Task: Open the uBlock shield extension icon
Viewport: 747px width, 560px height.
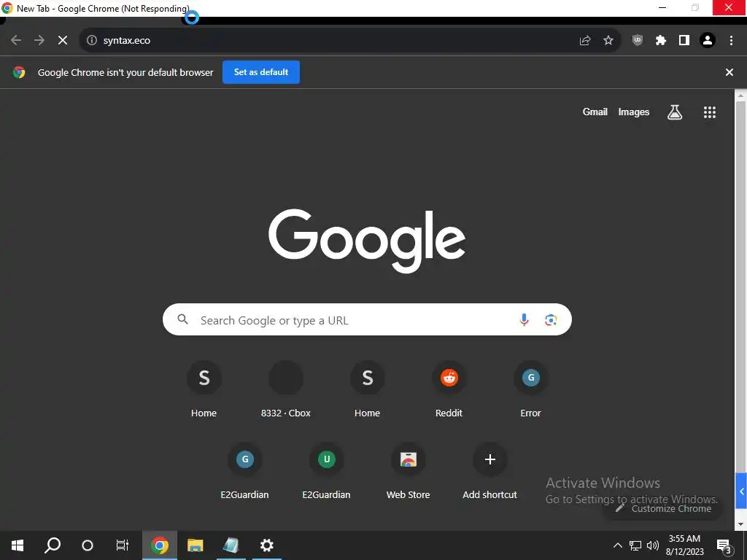Action: pyautogui.click(x=638, y=41)
